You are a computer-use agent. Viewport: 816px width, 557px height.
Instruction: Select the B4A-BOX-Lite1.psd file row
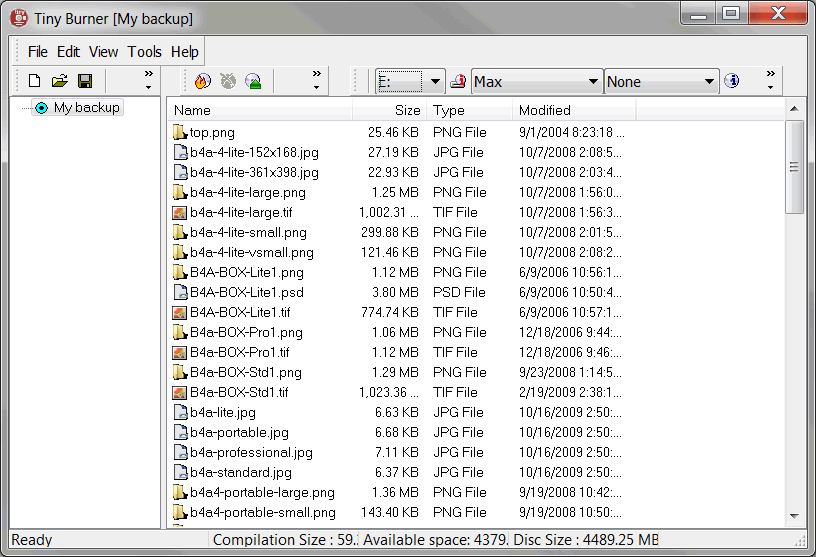point(399,293)
